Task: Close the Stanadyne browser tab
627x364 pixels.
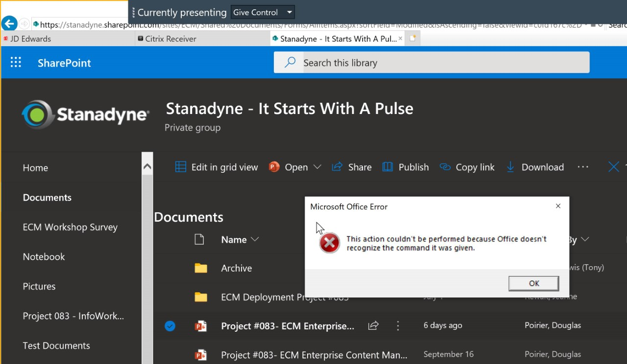Action: (400, 38)
